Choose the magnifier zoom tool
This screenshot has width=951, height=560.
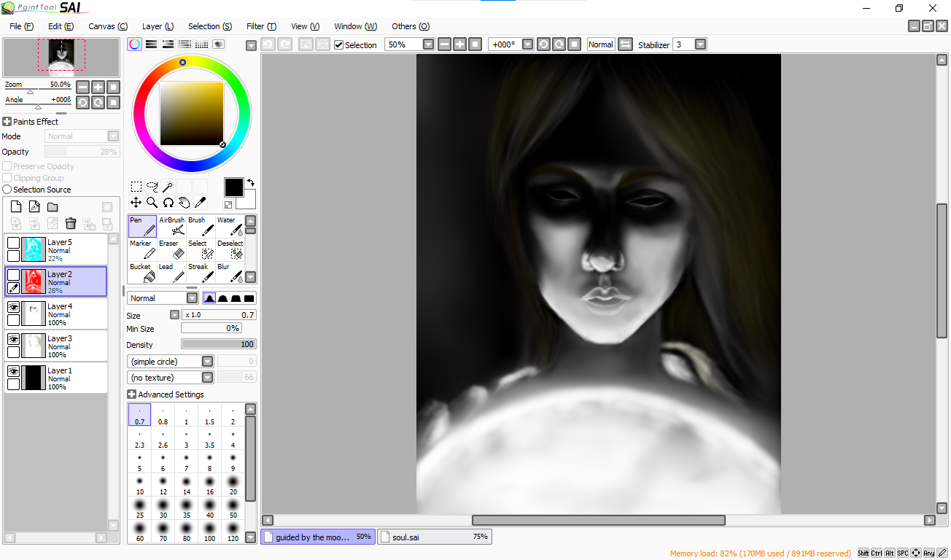[x=152, y=203]
